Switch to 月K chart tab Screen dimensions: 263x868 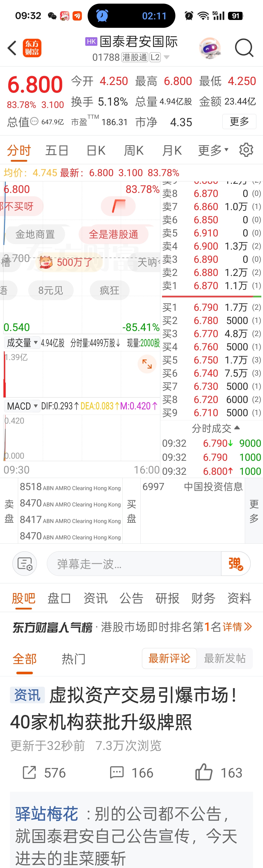pyautogui.click(x=172, y=150)
